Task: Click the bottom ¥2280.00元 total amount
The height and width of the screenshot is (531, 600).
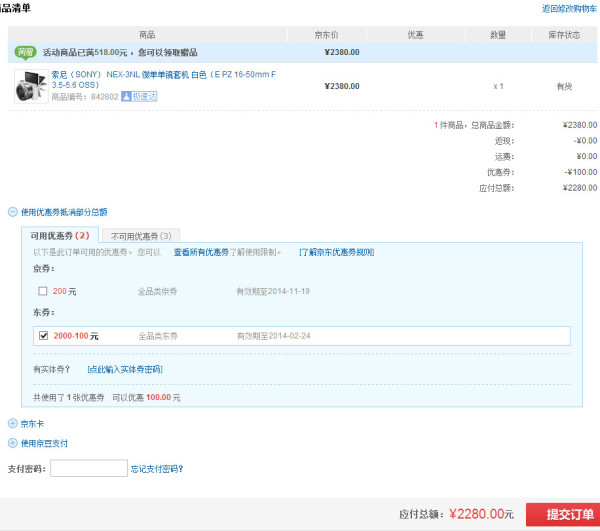Action: click(481, 514)
